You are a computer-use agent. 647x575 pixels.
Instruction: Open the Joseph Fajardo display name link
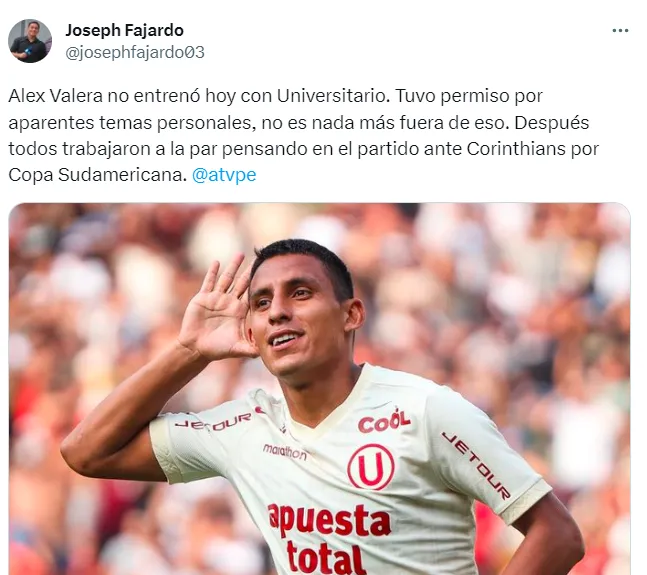coord(124,30)
